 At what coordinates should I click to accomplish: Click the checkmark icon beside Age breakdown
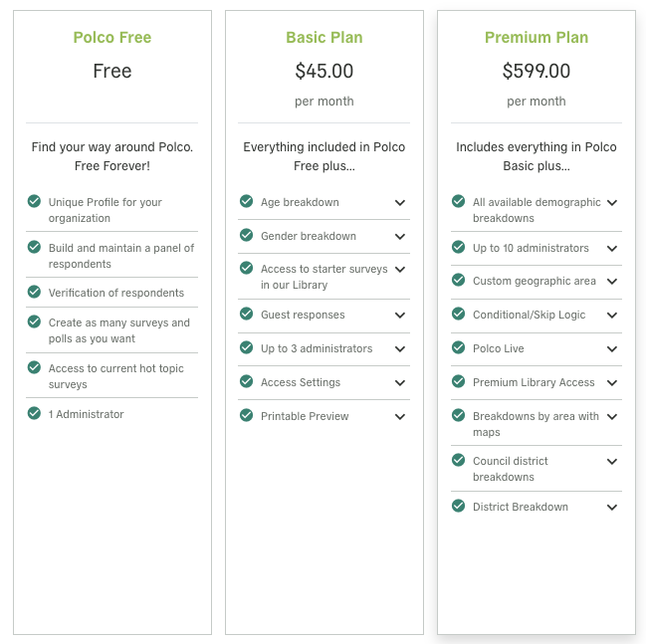point(247,201)
